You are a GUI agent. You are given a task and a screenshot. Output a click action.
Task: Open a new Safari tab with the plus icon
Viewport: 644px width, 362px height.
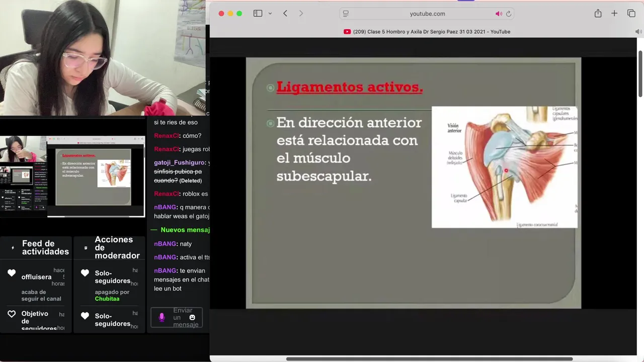[614, 14]
